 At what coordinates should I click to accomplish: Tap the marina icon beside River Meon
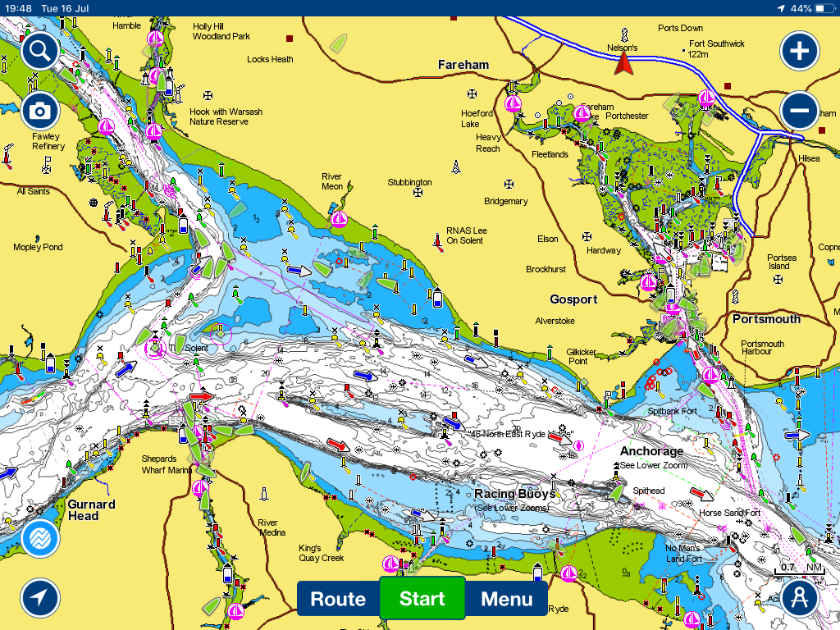click(x=338, y=220)
